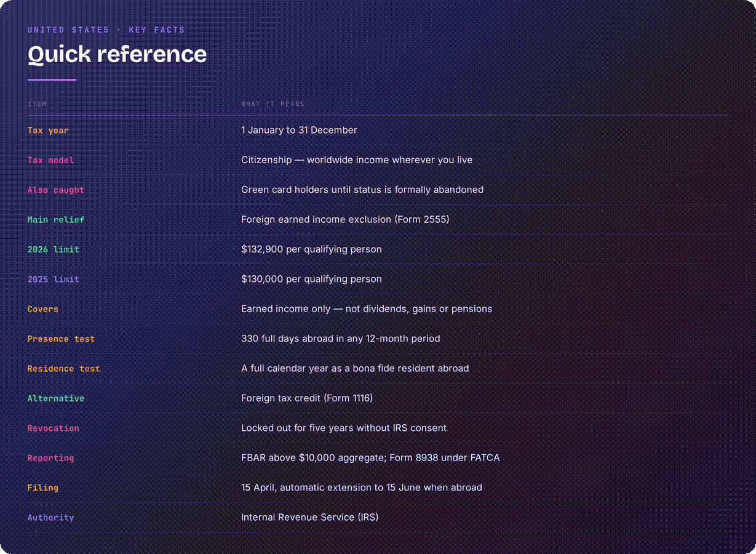Click the Authority row label
Viewport: 756px width, 554px height.
click(50, 518)
